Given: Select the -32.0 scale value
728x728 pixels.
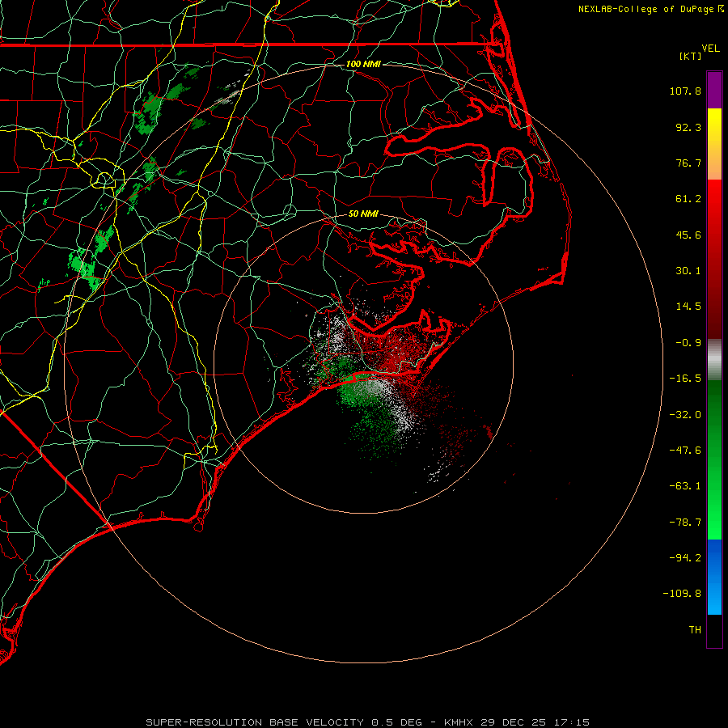Looking at the screenshot, I should (x=685, y=415).
